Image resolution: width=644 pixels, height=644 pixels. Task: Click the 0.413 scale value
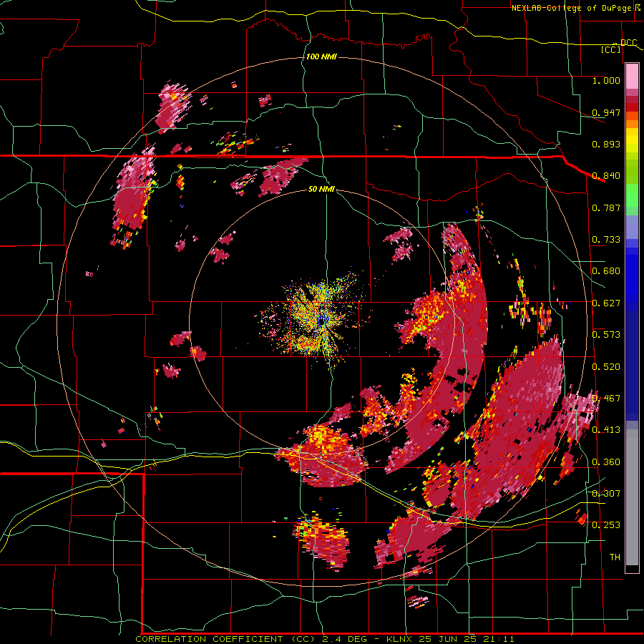pyautogui.click(x=606, y=430)
